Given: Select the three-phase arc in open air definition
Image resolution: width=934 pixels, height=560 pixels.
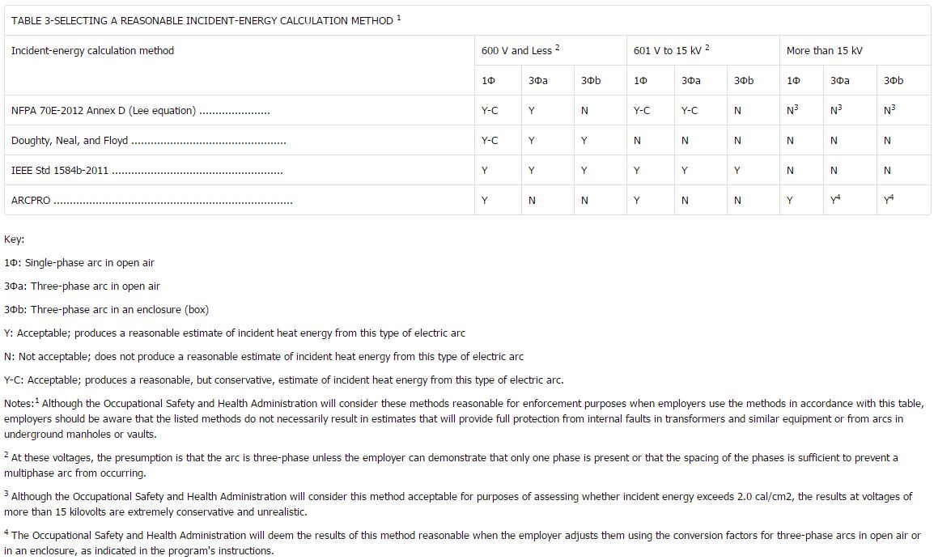Looking at the screenshot, I should pyautogui.click(x=82, y=286).
